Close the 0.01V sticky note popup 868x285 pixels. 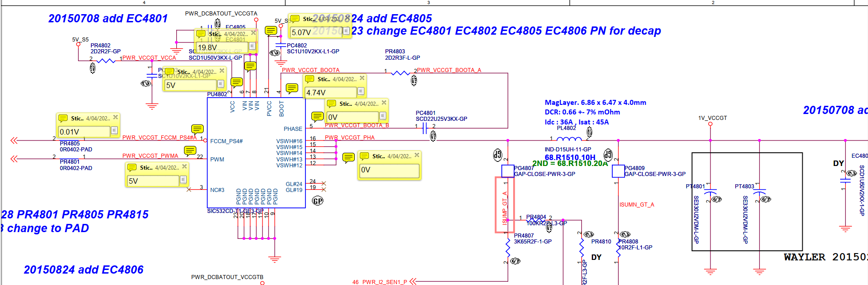pos(116,117)
